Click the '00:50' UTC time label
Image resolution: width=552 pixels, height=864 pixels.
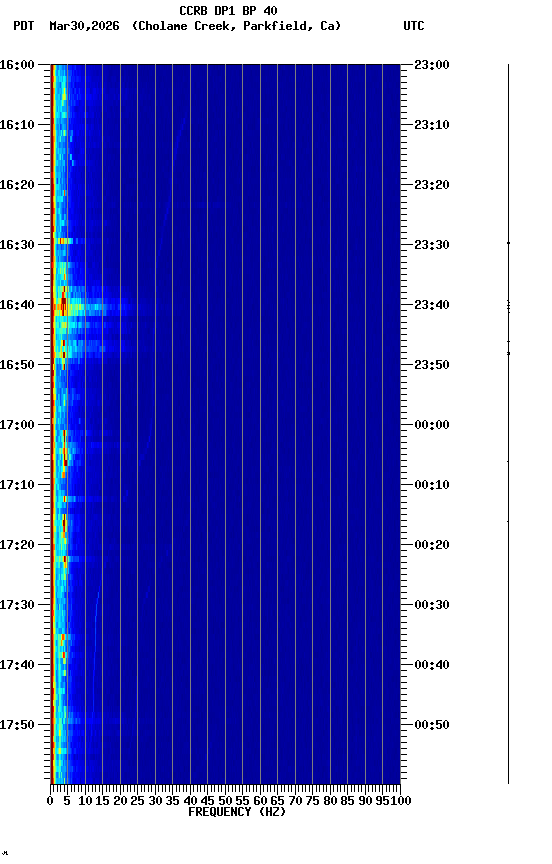click(x=432, y=725)
